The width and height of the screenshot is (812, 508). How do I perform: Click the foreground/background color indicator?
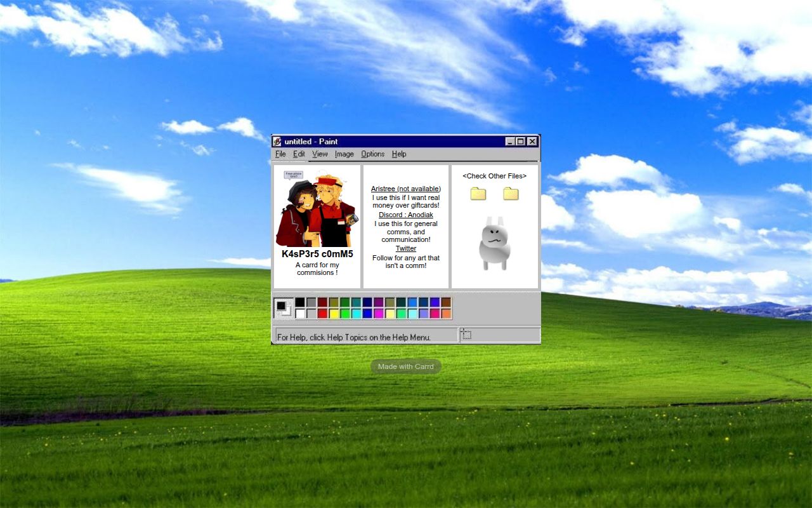pyautogui.click(x=284, y=306)
